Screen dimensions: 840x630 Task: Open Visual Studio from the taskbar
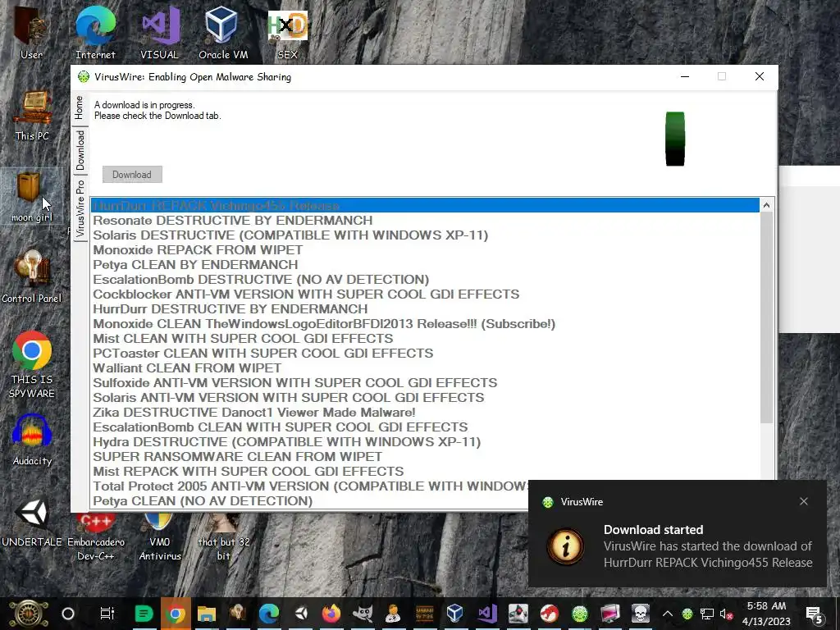point(487,614)
